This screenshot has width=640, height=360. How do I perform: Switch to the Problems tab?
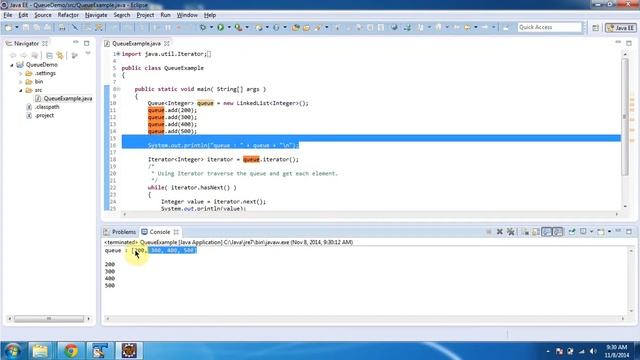coord(120,232)
